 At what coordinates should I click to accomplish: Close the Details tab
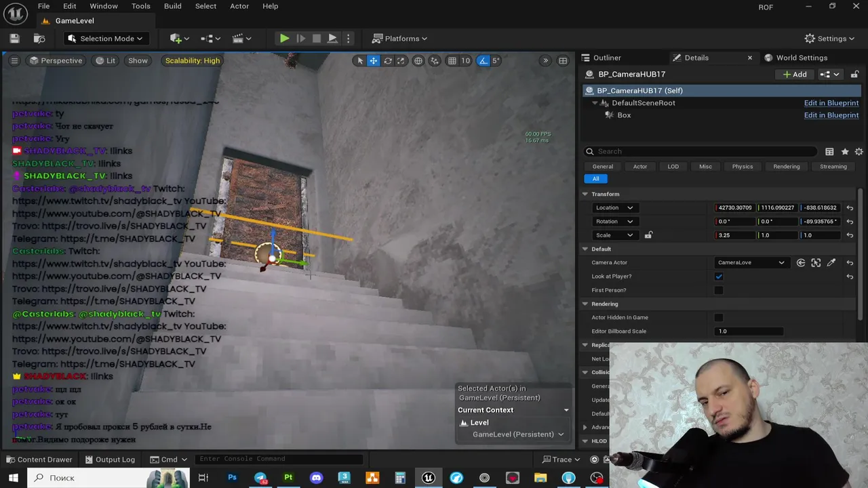point(749,58)
